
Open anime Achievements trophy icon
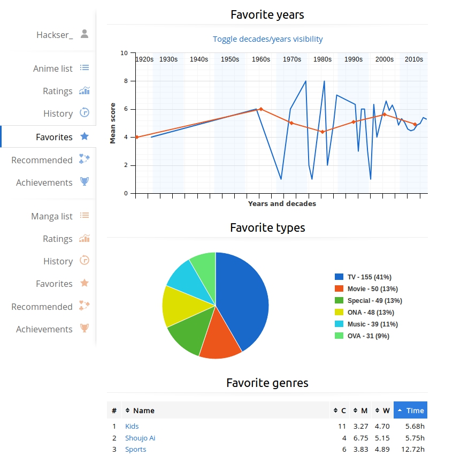point(84,182)
